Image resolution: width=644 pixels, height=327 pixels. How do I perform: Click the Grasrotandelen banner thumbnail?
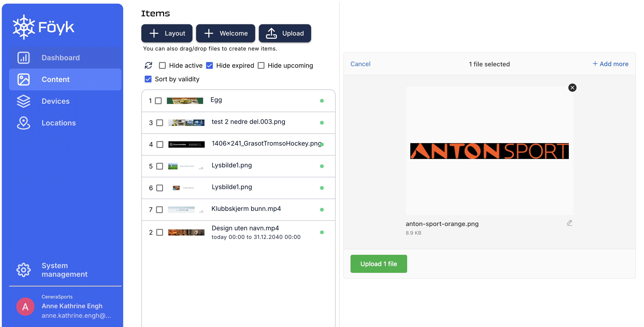187,144
